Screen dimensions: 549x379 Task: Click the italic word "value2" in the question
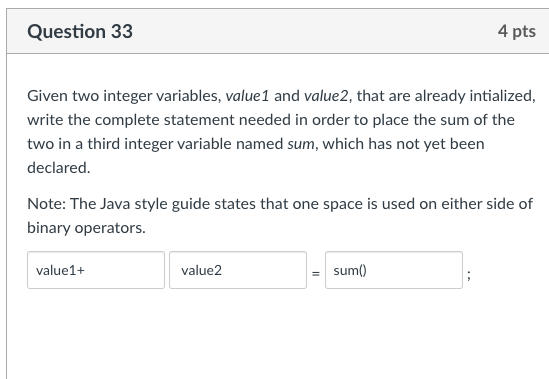point(326,96)
